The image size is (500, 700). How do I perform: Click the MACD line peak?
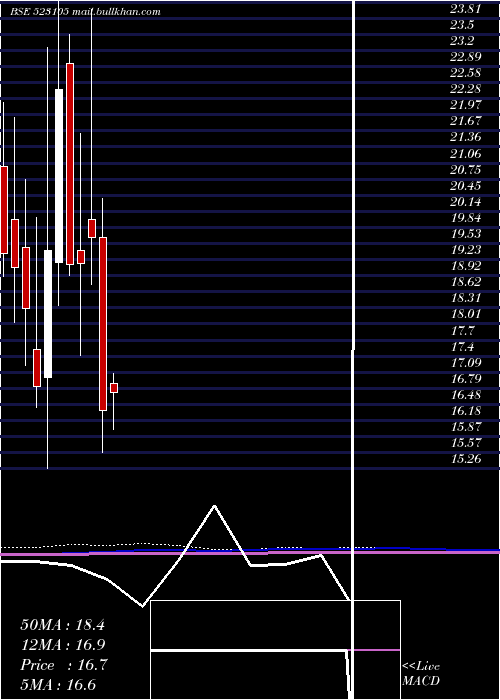coord(215,506)
